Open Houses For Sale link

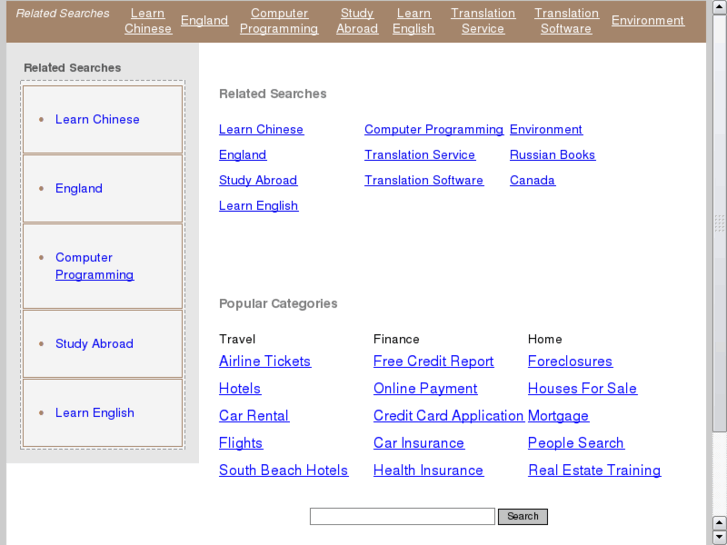click(582, 389)
